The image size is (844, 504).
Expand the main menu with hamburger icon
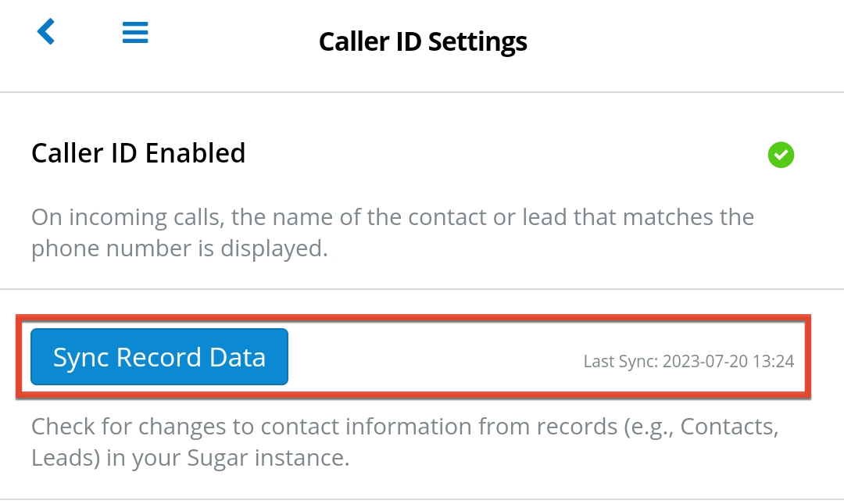tap(135, 32)
